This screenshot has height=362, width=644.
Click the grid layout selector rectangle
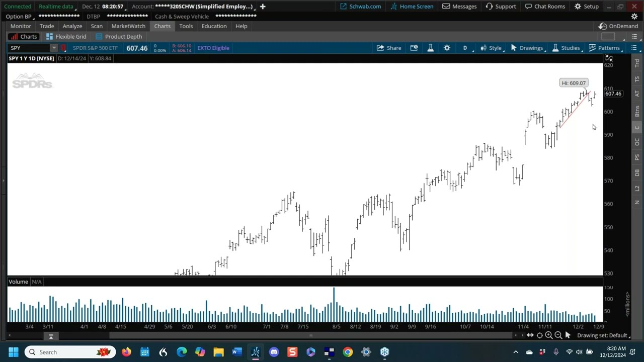(x=608, y=37)
